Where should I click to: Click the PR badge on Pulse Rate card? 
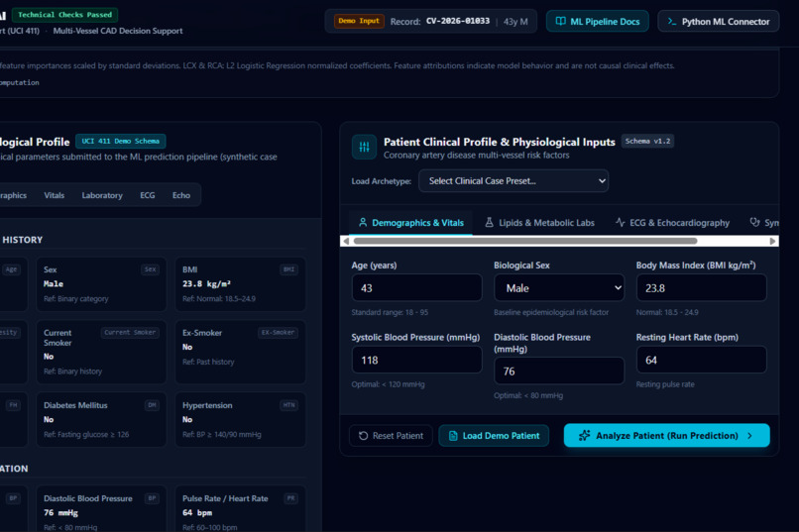point(291,498)
